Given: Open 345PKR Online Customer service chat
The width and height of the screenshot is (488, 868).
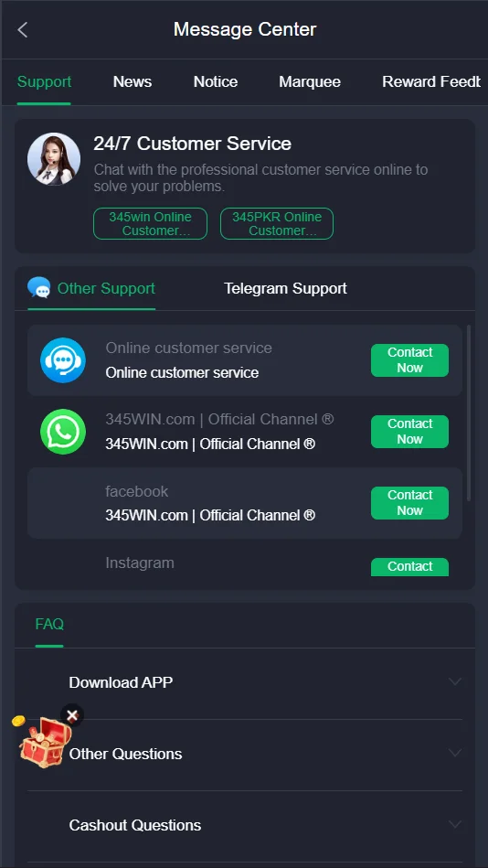Looking at the screenshot, I should pos(277,224).
